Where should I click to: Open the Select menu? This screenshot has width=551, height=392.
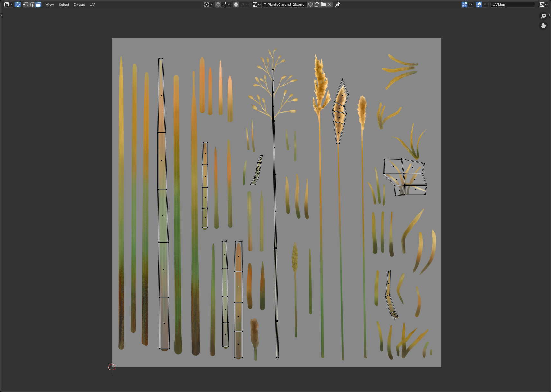pyautogui.click(x=64, y=5)
